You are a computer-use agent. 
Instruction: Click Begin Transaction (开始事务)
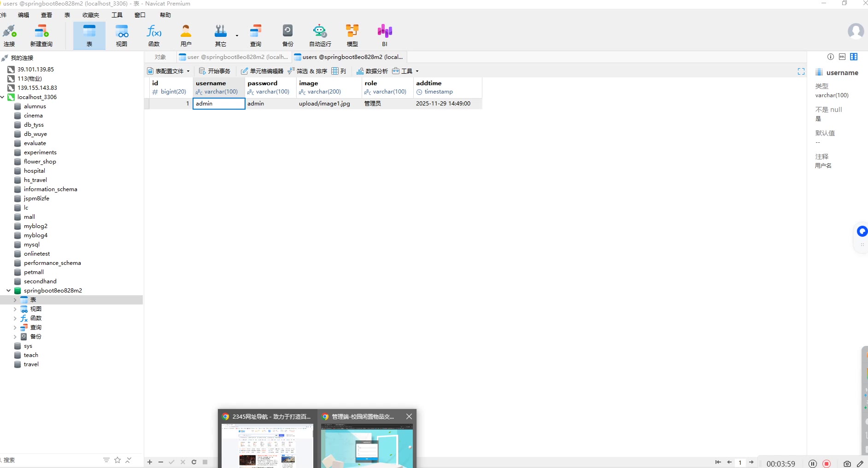215,71
